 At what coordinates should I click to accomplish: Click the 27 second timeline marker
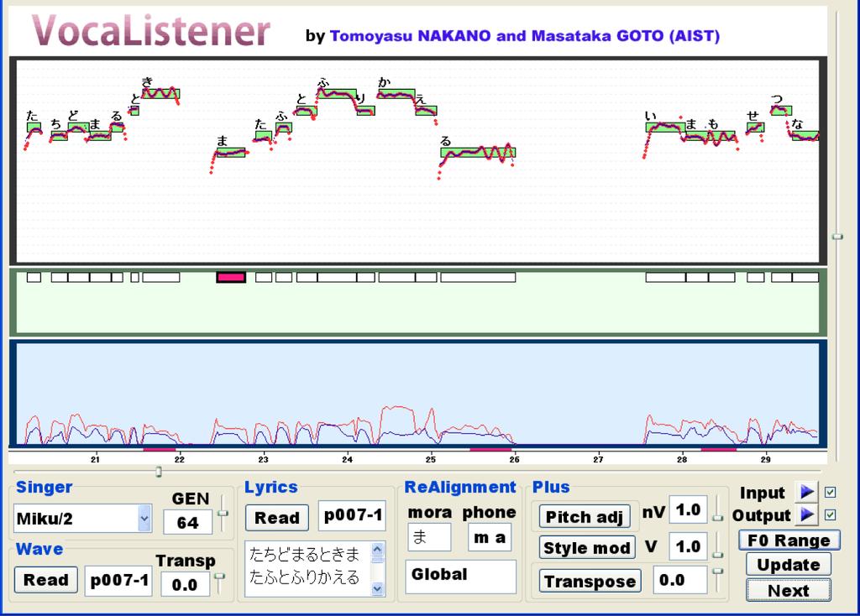(x=598, y=460)
